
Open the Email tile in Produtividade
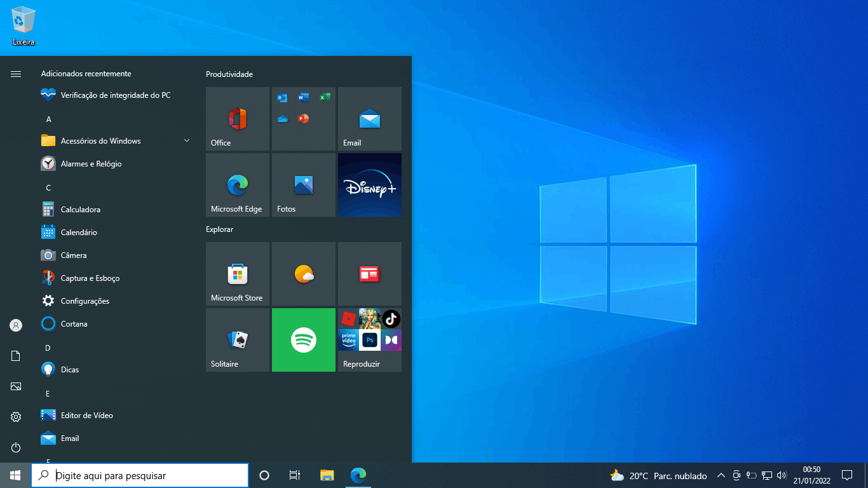pyautogui.click(x=370, y=119)
